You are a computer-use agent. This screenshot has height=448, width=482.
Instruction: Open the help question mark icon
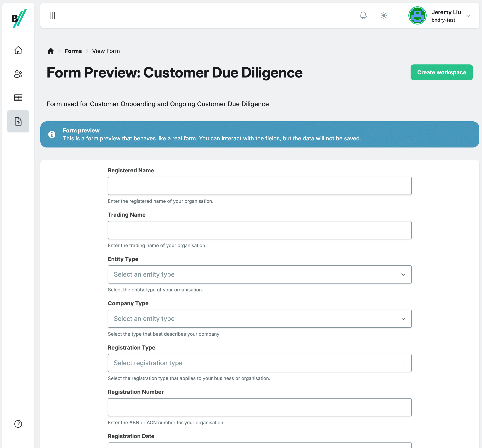coord(18,424)
